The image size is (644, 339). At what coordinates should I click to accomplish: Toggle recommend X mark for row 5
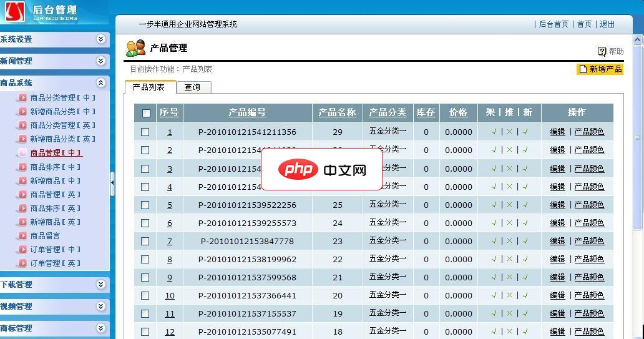pyautogui.click(x=509, y=205)
